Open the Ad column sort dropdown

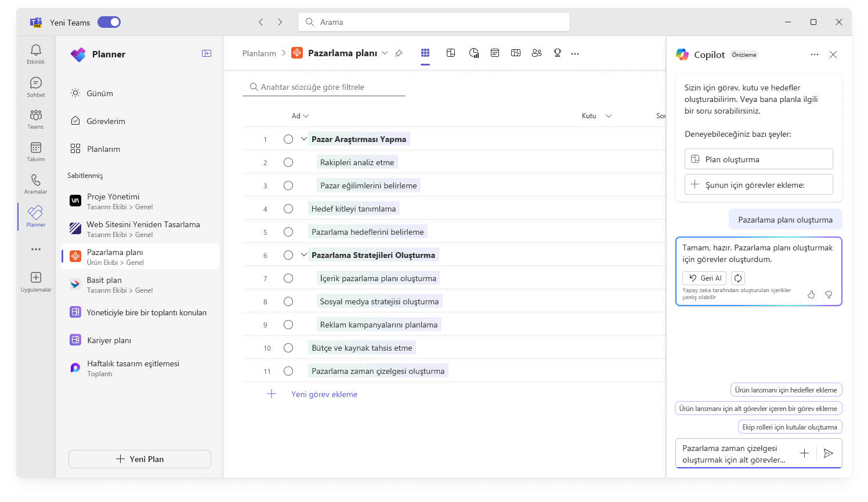(306, 116)
